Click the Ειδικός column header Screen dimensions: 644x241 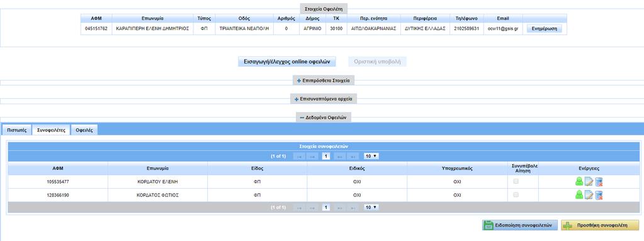point(357,169)
